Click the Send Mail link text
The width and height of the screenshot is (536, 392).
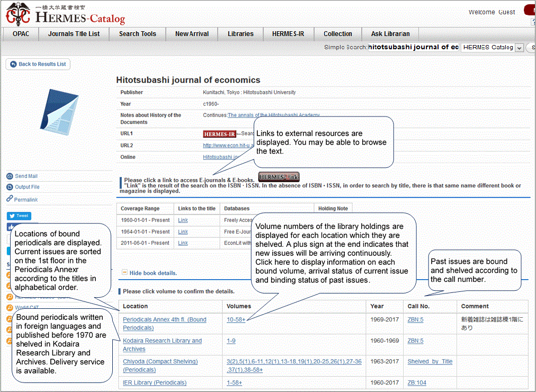(x=26, y=176)
